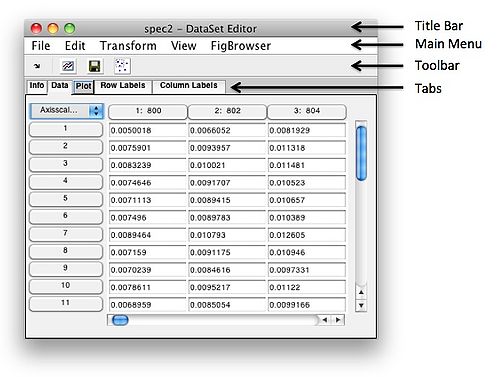Click cell with value 0.0097331
This screenshot has height=377, width=500.
point(307,270)
